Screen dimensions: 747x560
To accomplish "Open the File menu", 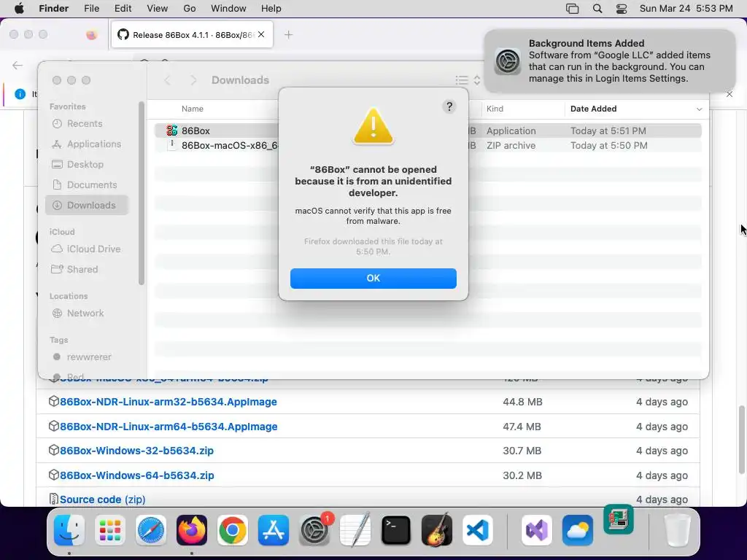I will coord(91,9).
